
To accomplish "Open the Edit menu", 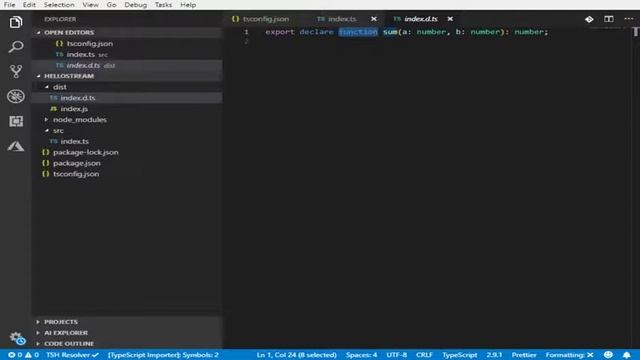I will pos(29,4).
